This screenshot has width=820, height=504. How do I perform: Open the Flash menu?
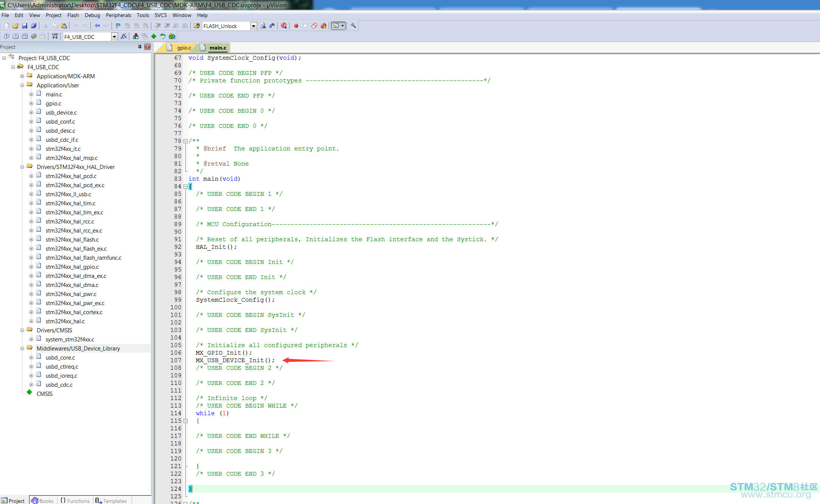pos(73,15)
